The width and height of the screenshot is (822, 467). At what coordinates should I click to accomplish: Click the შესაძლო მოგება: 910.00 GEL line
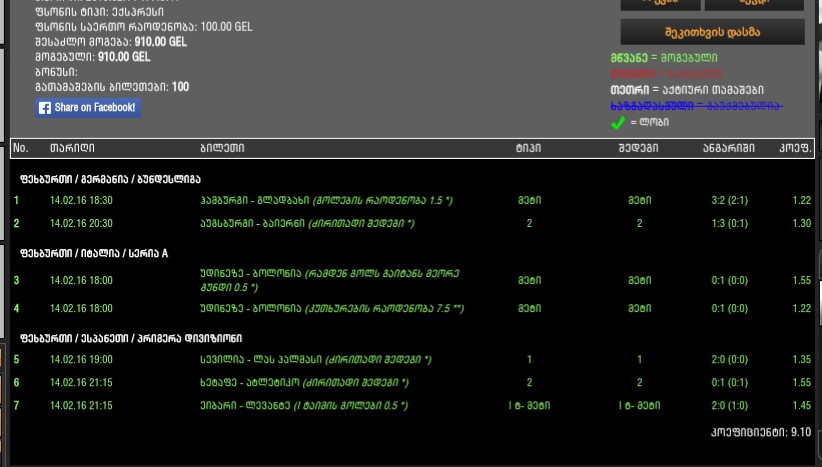click(x=111, y=42)
